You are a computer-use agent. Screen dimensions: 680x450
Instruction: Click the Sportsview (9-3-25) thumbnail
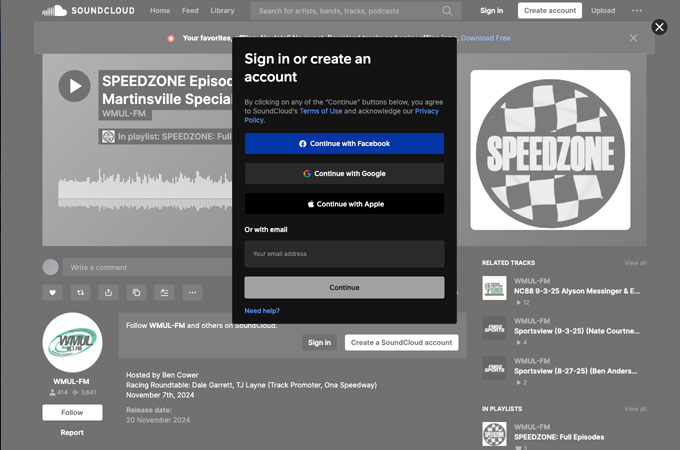coord(494,328)
